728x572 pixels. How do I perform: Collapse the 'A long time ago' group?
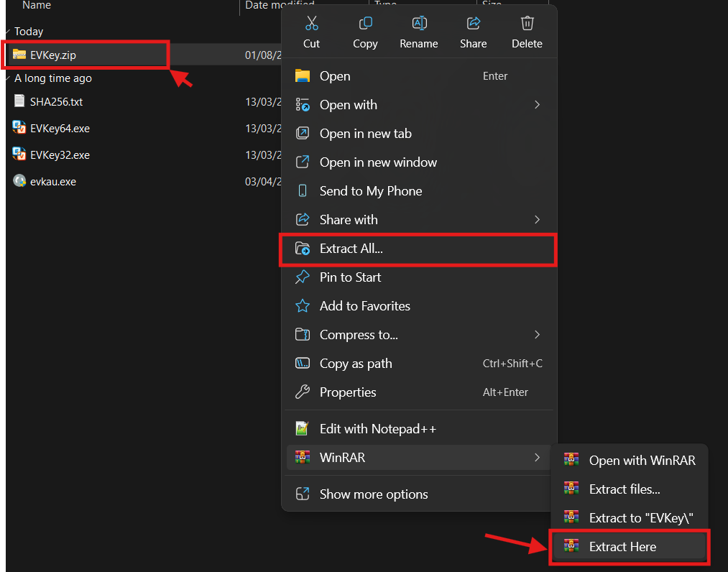pos(7,78)
